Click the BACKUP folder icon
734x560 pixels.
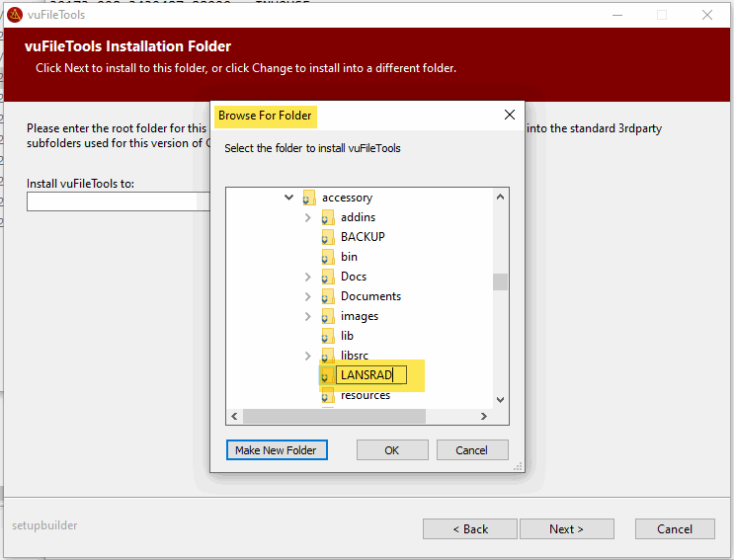[328, 237]
